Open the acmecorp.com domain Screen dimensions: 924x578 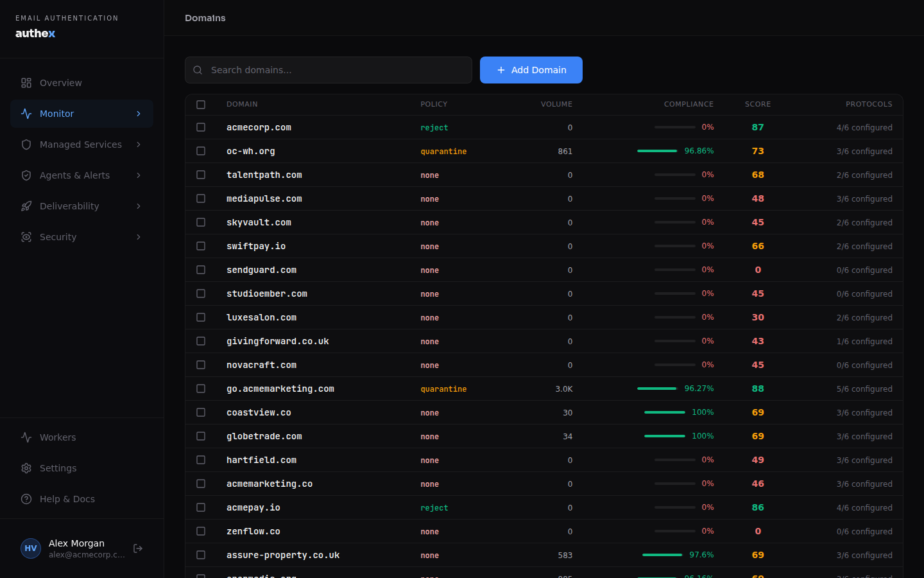[x=259, y=127]
